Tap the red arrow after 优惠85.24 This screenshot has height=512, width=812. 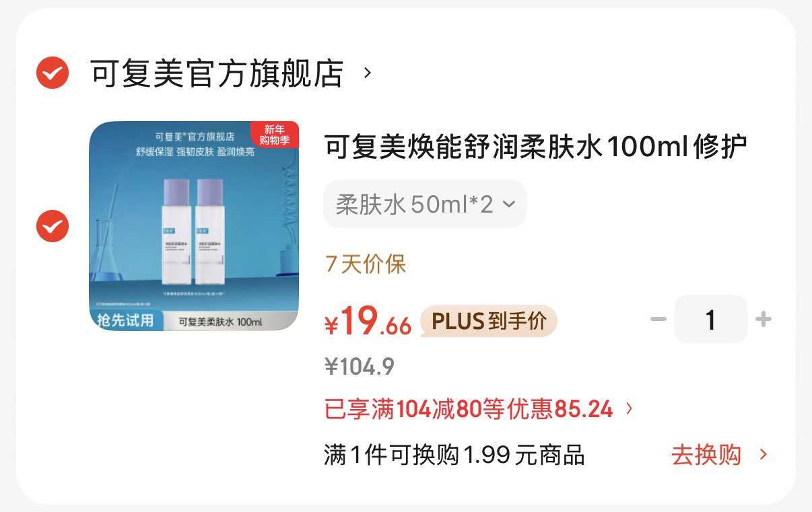tap(629, 408)
